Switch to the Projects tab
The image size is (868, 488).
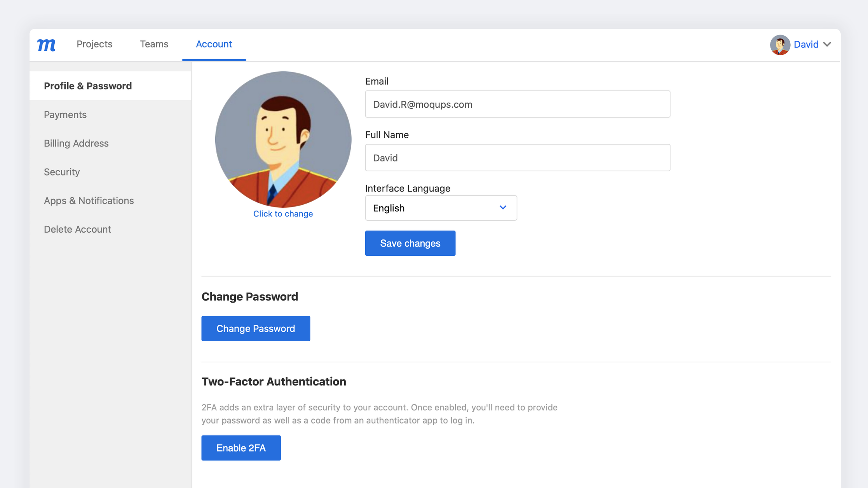[94, 44]
